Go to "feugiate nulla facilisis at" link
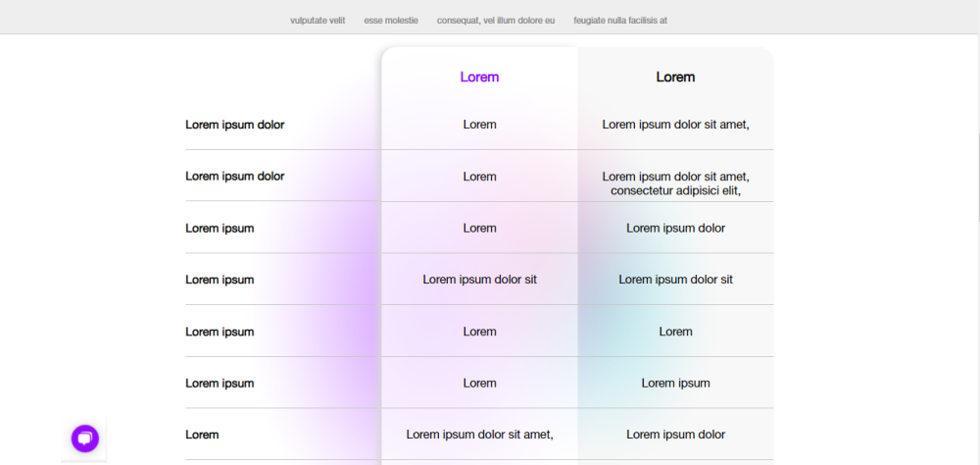The width and height of the screenshot is (980, 465). point(620,21)
